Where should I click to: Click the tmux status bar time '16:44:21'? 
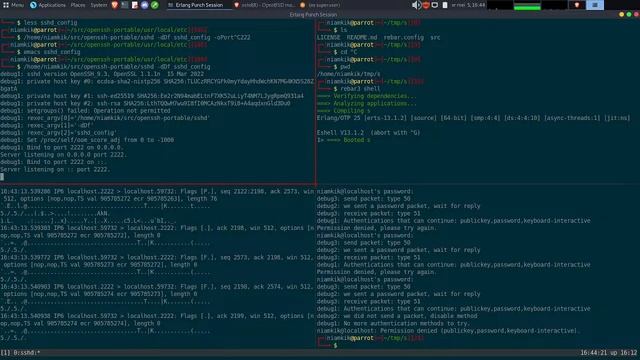click(x=594, y=353)
